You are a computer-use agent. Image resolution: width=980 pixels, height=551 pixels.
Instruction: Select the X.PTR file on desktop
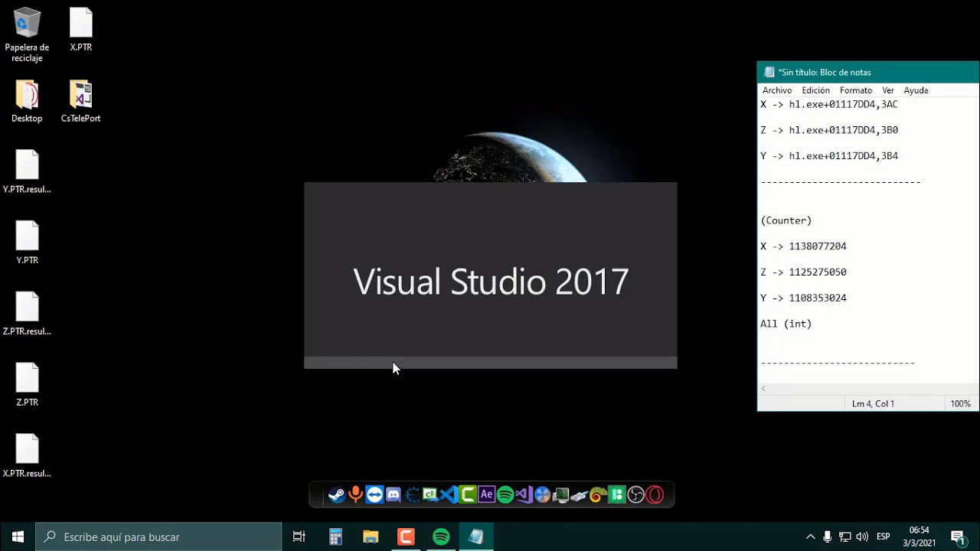click(81, 30)
